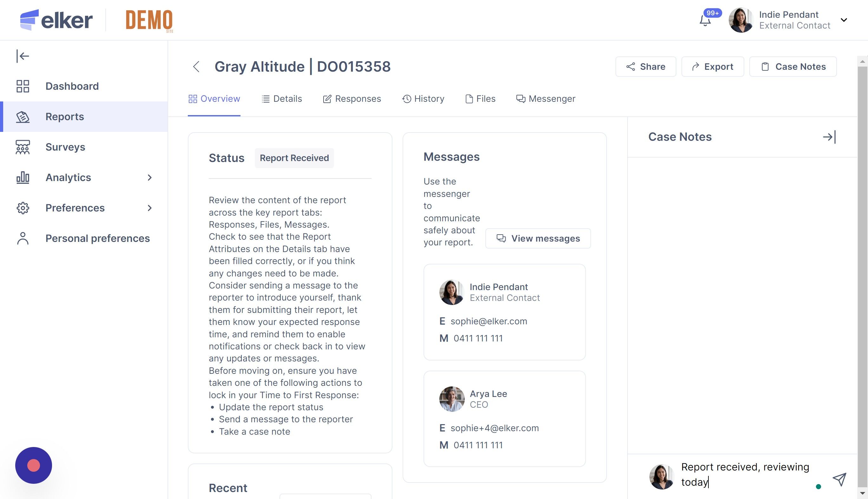Click the Share button

pyautogui.click(x=645, y=67)
